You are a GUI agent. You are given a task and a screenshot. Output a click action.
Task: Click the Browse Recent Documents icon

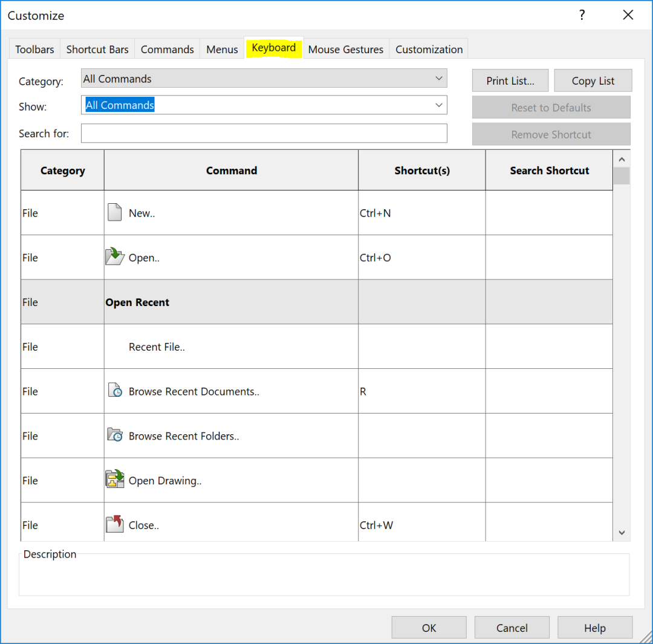tap(115, 390)
